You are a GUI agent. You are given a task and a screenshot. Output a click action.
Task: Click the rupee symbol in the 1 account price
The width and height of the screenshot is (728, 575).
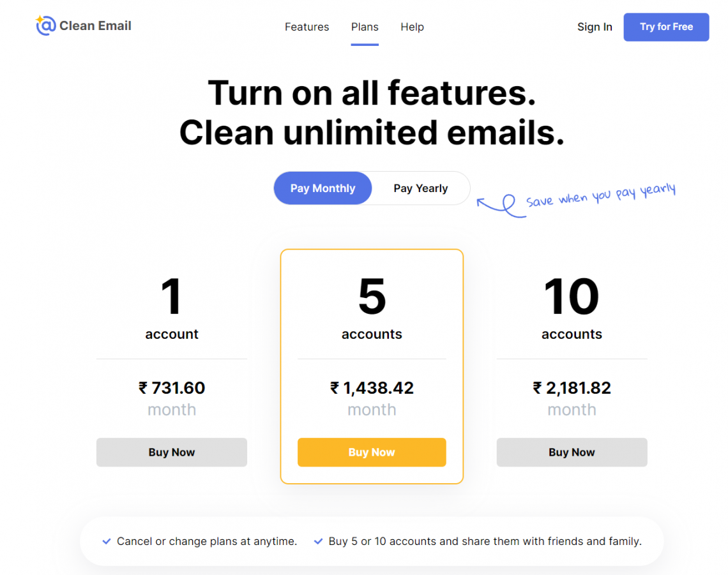click(142, 388)
